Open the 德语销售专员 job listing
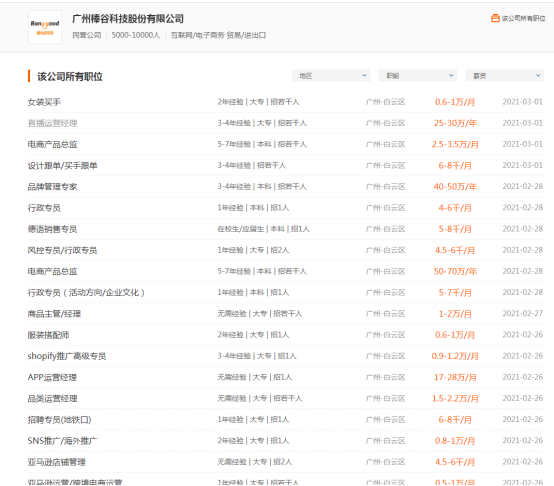 coord(52,229)
